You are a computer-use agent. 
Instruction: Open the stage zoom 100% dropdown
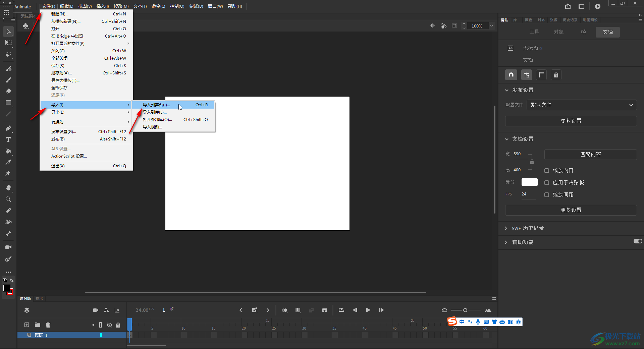pyautogui.click(x=491, y=26)
